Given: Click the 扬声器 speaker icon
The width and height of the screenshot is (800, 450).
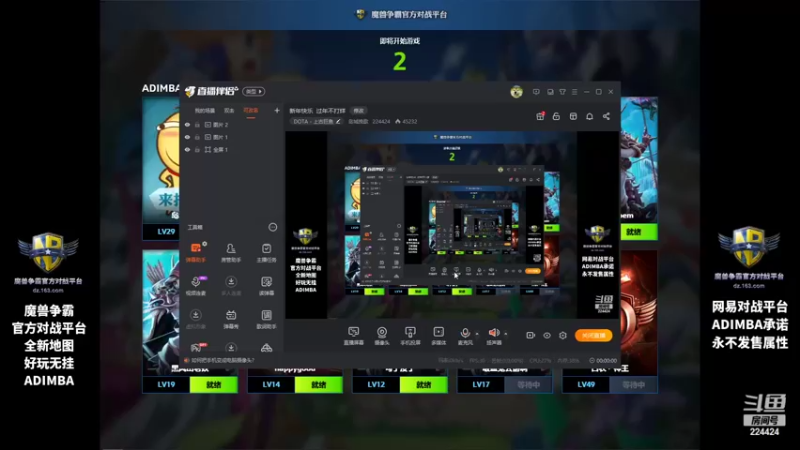Looking at the screenshot, I should coord(493,334).
